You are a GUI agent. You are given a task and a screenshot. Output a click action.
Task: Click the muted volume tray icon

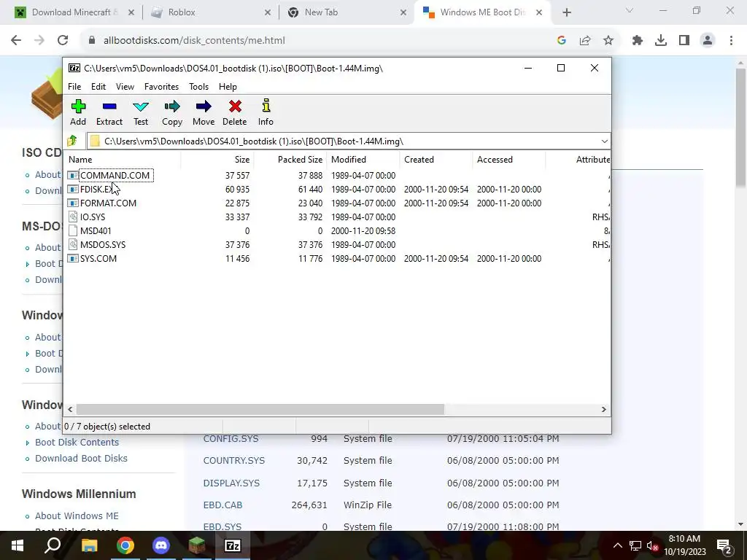pos(652,545)
